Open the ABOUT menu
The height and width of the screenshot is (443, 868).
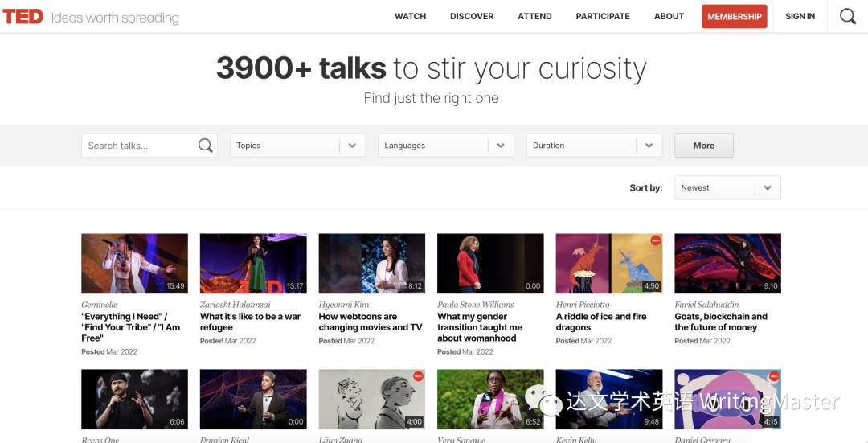point(669,17)
